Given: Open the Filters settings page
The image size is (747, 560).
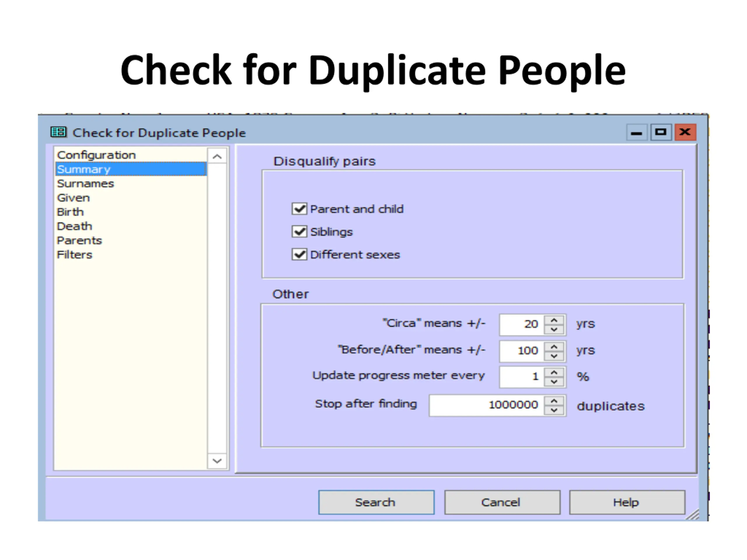Looking at the screenshot, I should [131, 255].
